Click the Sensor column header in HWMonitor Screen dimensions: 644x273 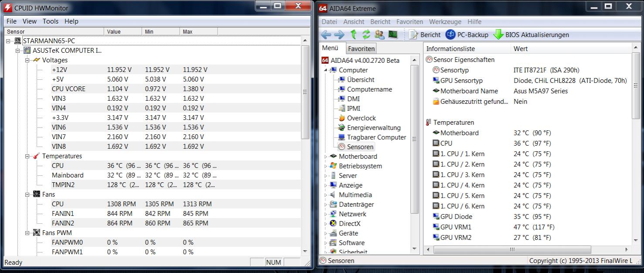(54, 31)
